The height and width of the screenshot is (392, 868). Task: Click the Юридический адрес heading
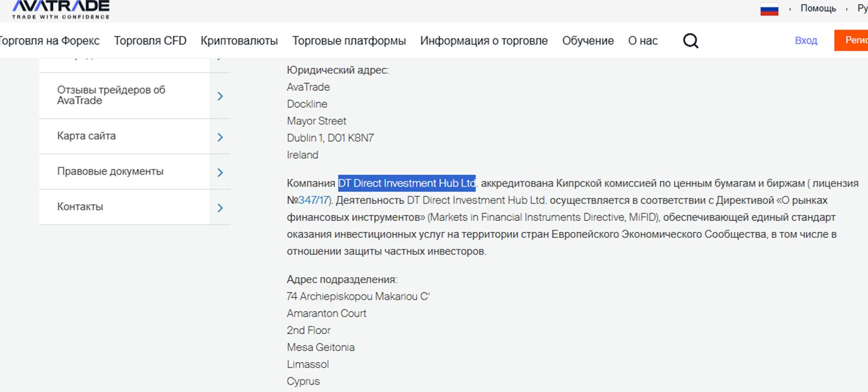click(338, 70)
